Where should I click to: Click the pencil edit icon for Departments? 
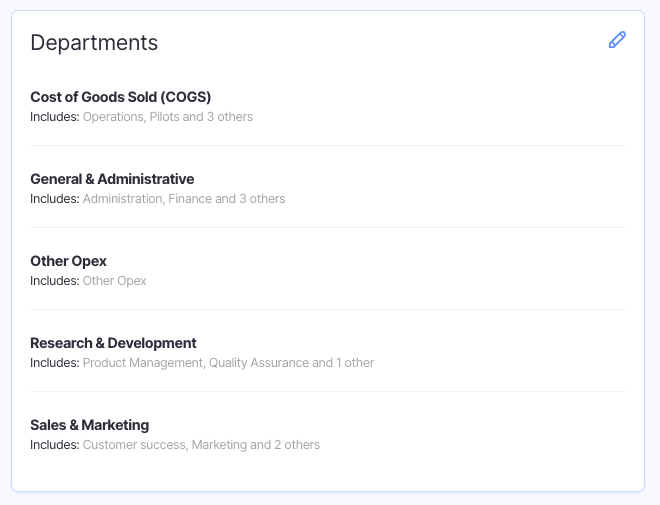pyautogui.click(x=617, y=40)
